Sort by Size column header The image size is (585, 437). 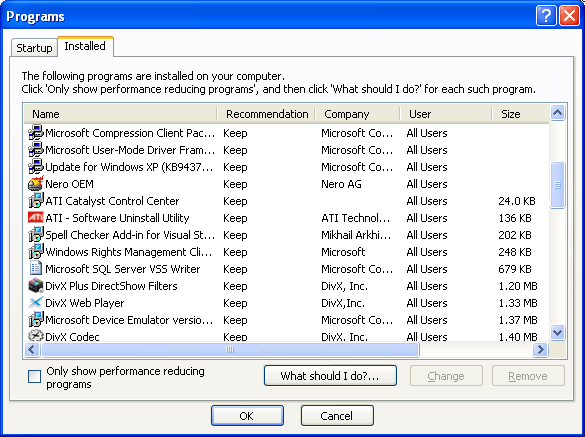pyautogui.click(x=520, y=114)
